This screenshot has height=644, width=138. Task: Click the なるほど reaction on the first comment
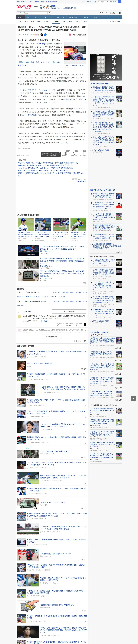pyautogui.click(x=70, y=324)
